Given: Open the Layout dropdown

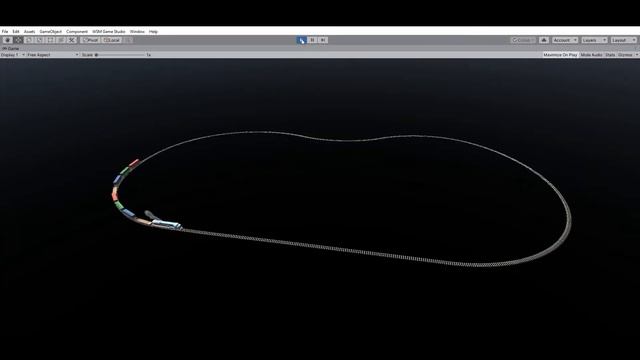Looking at the screenshot, I should pos(624,40).
